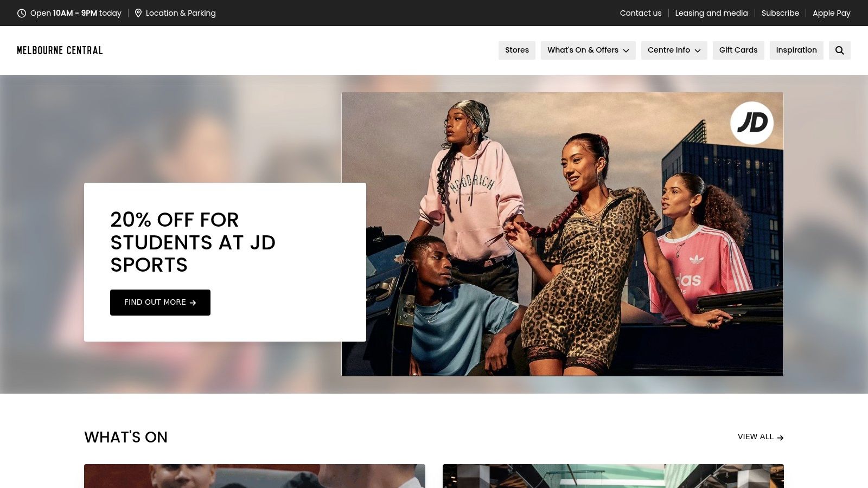This screenshot has height=488, width=868.
Task: Open the Gift Cards page
Action: (x=738, y=50)
